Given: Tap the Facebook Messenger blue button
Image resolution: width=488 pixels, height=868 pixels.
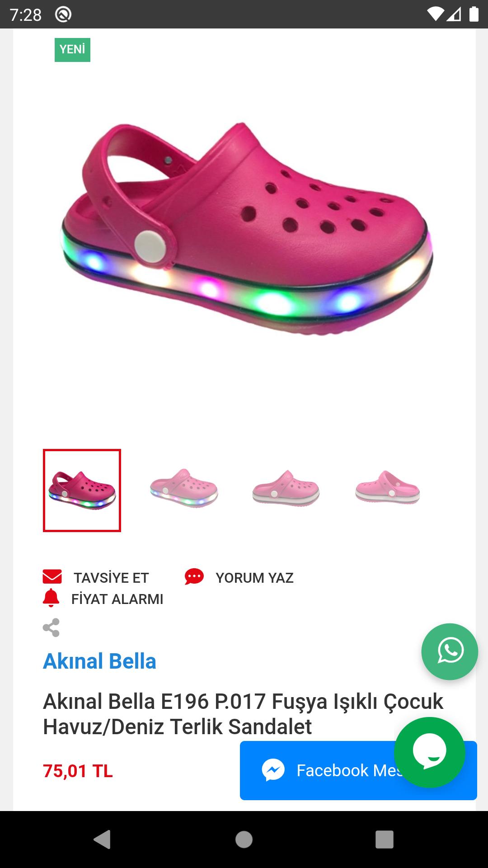Looking at the screenshot, I should click(358, 770).
